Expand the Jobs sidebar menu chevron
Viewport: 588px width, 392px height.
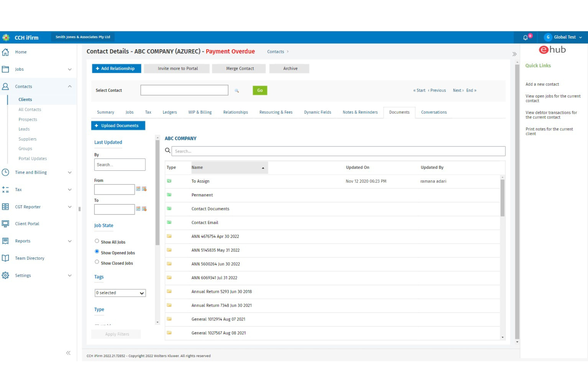(70, 69)
